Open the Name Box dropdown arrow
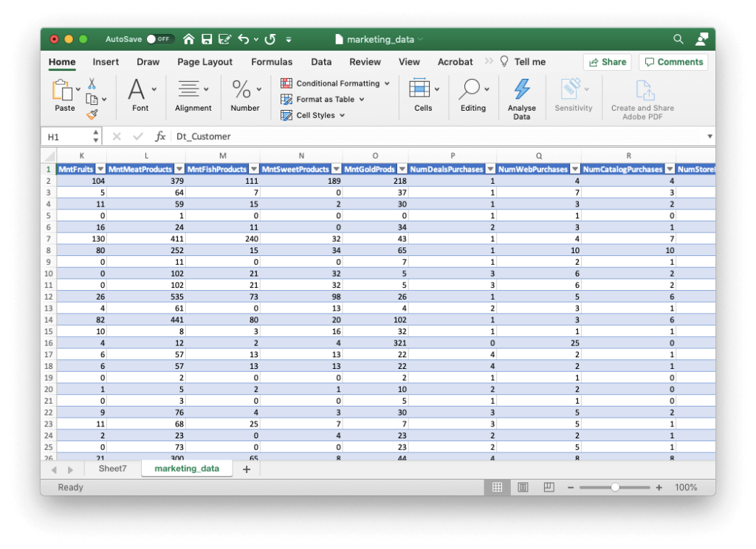 pos(95,136)
